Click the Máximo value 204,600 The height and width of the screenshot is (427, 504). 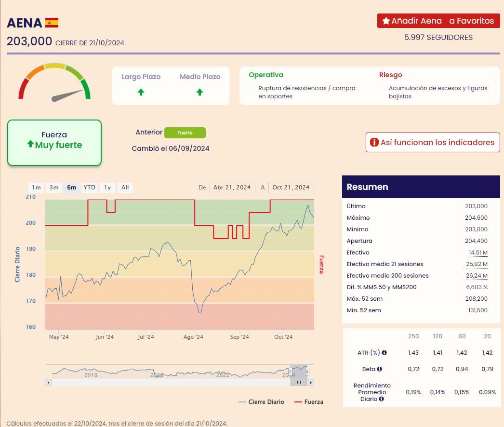476,218
